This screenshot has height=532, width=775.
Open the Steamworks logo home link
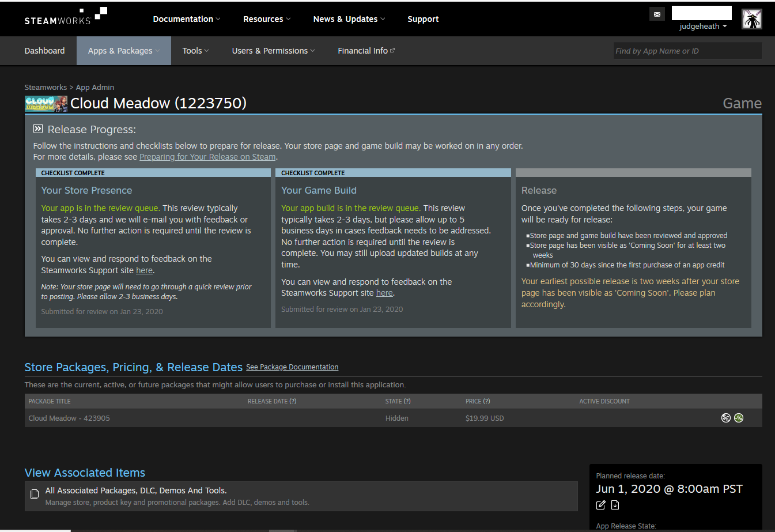click(66, 17)
